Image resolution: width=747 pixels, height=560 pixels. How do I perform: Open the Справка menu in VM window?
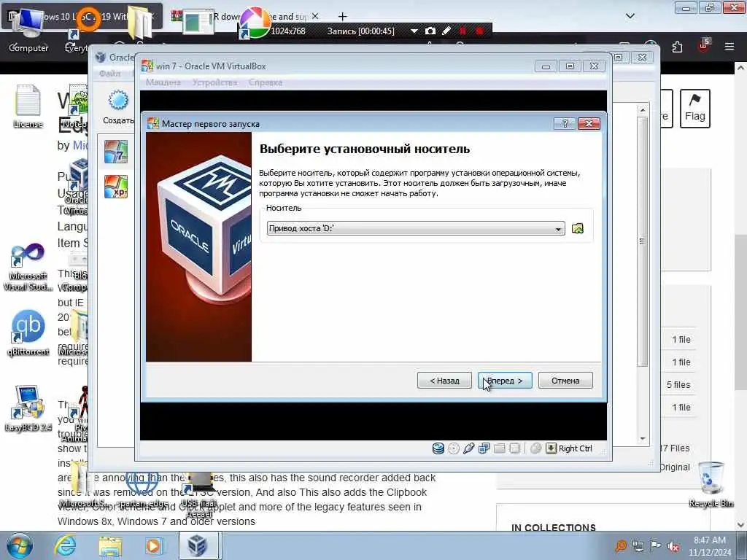point(266,82)
